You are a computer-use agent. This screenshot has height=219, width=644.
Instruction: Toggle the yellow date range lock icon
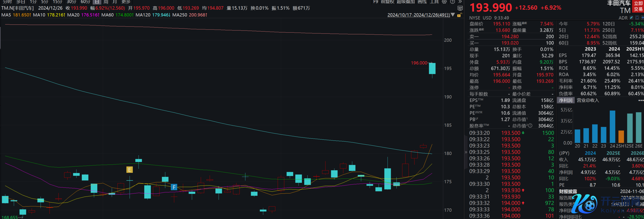coord(459,15)
